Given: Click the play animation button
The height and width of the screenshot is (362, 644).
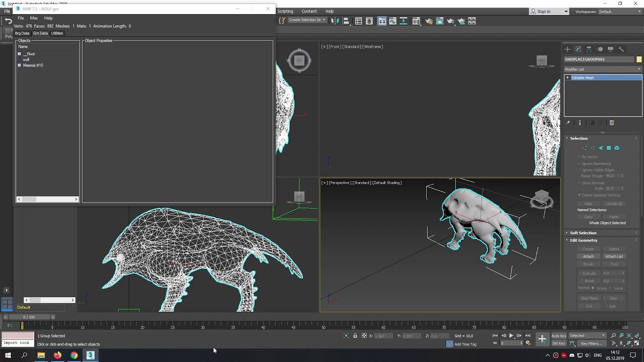Looking at the screenshot, I should pyautogui.click(x=511, y=335).
